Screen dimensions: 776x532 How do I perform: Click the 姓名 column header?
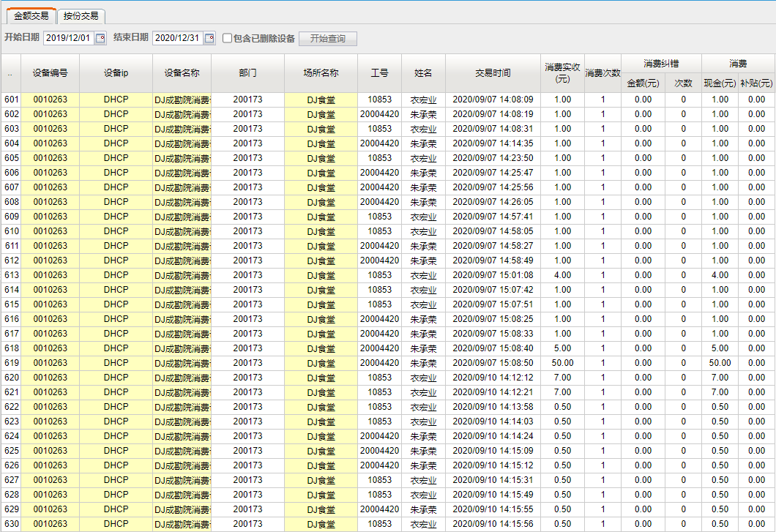[x=423, y=73]
